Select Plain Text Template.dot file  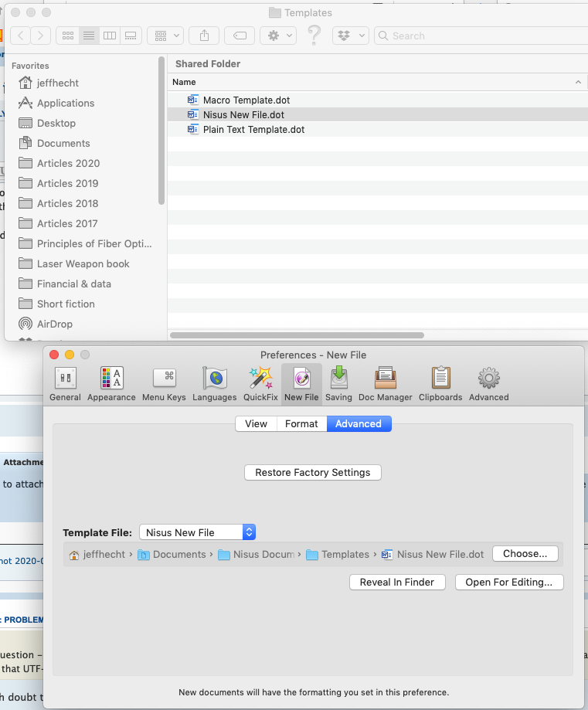(378, 130)
